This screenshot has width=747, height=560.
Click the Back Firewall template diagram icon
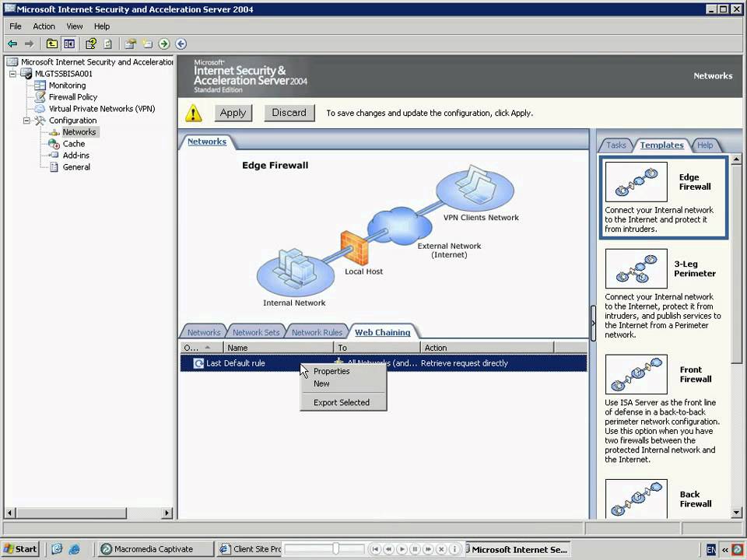point(636,498)
